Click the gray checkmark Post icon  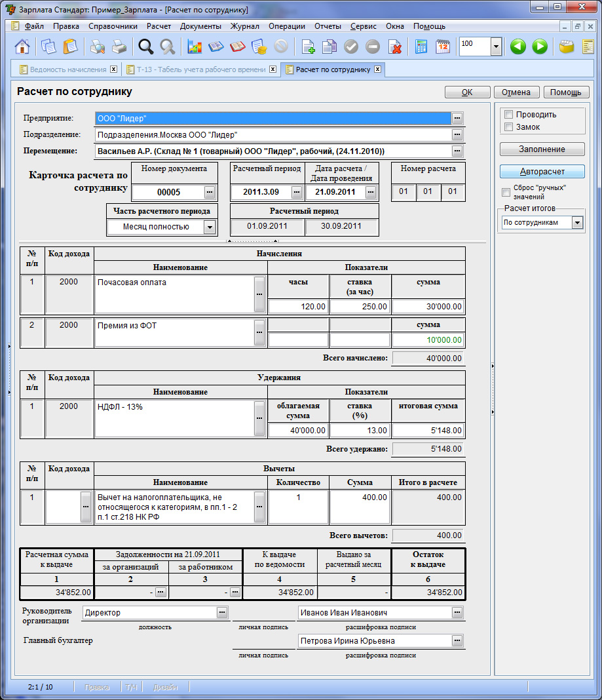click(x=351, y=47)
